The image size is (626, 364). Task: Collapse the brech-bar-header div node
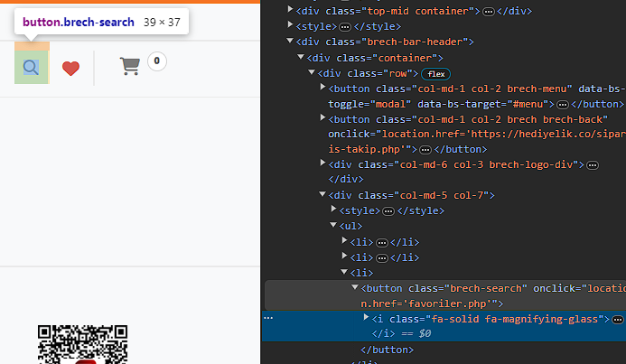(x=290, y=41)
